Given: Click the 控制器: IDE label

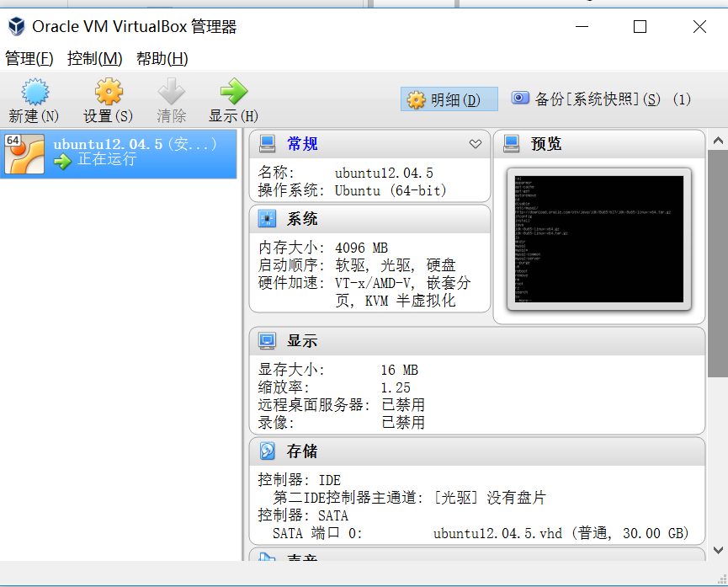Looking at the screenshot, I should tap(299, 480).
